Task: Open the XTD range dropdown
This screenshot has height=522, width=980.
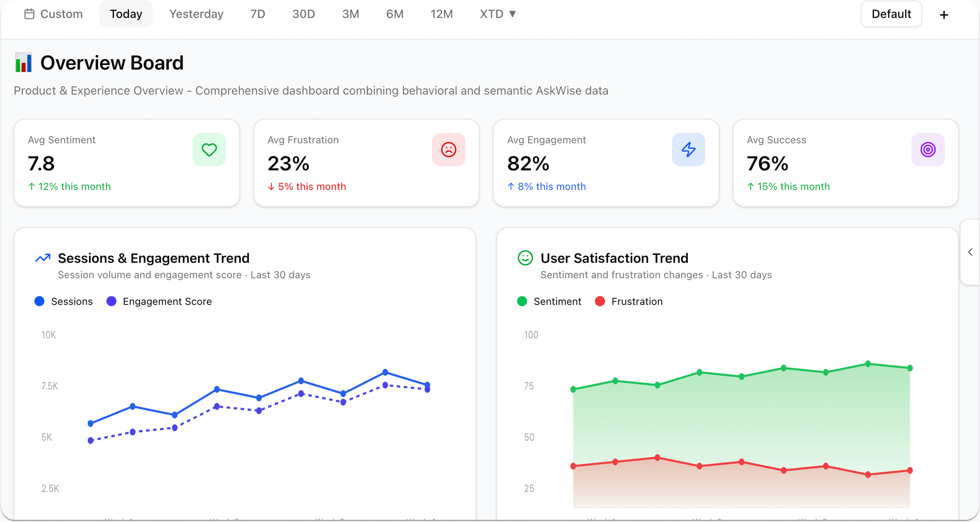Action: pos(498,14)
